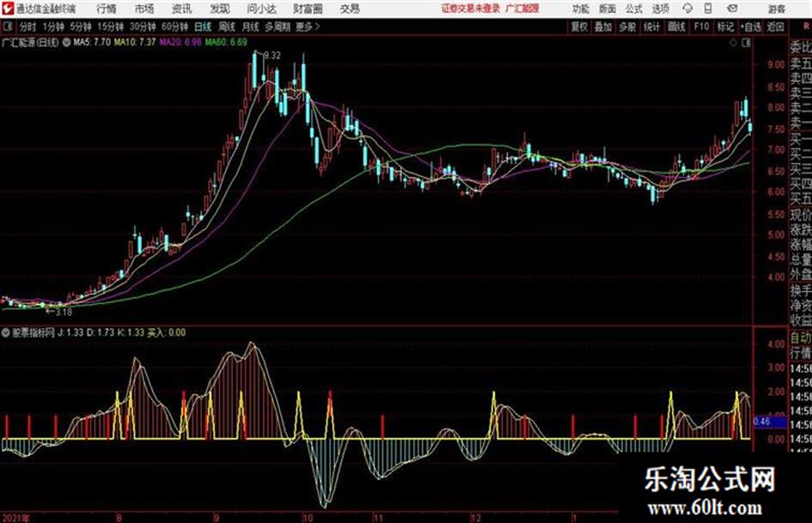812x523 pixels.
Task: Switch to 分时 chart period
Action: (x=27, y=27)
